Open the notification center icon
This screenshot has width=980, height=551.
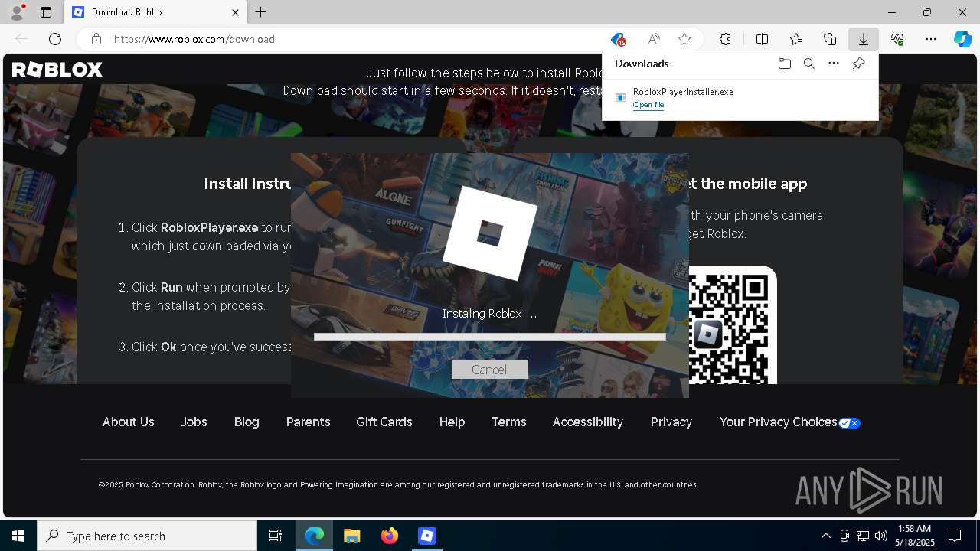pos(955,536)
